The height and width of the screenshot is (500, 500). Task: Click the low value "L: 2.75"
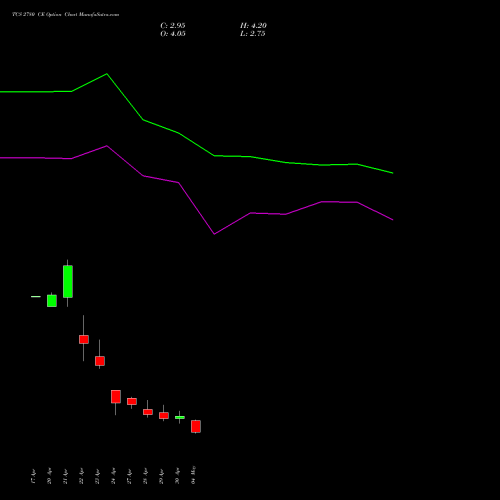[x=253, y=34]
